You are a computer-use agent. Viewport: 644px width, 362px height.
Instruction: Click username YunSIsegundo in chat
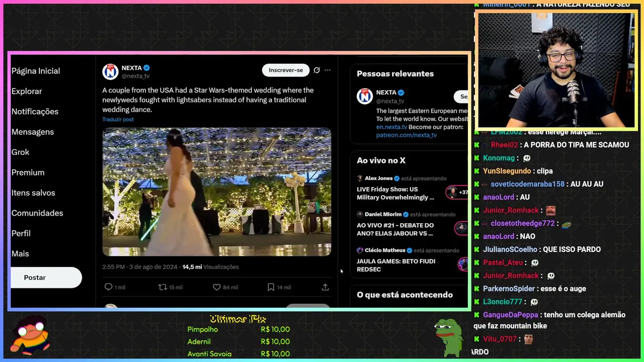(507, 171)
